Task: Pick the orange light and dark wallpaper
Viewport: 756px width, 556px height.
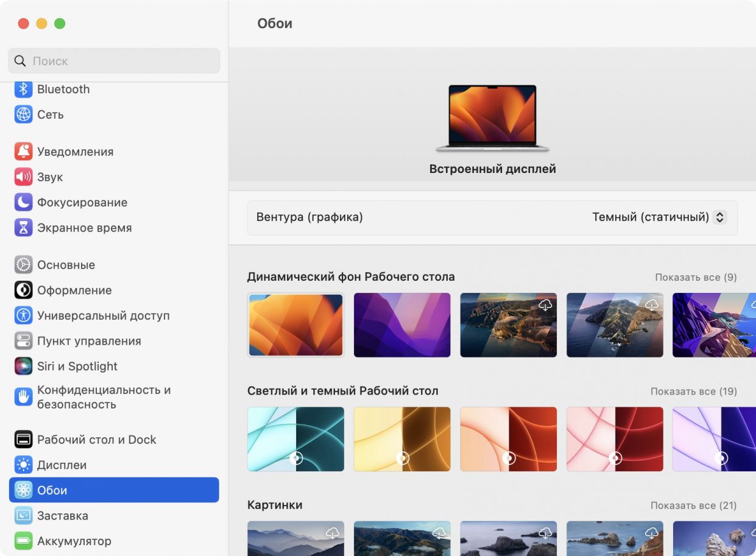Action: pos(508,439)
